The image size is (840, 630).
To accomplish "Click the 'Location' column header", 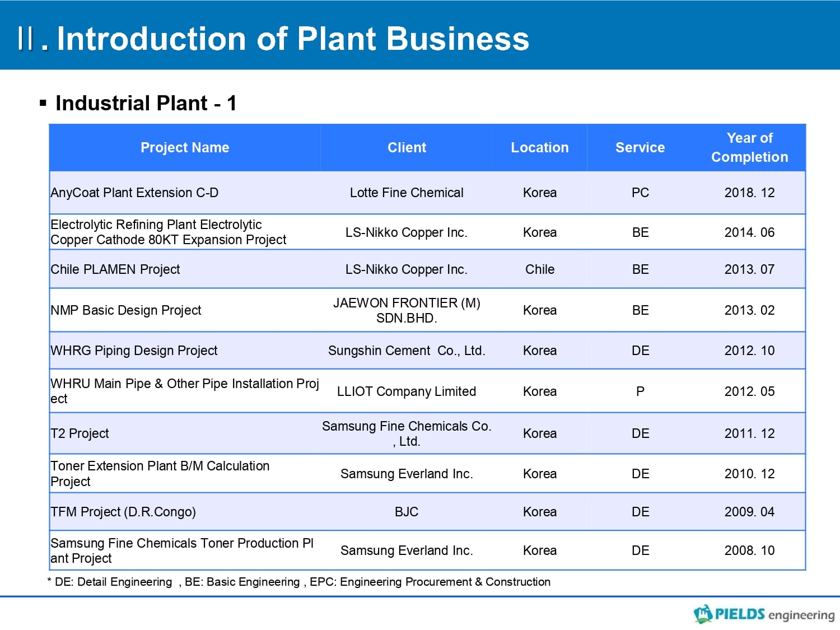I will (x=539, y=148).
